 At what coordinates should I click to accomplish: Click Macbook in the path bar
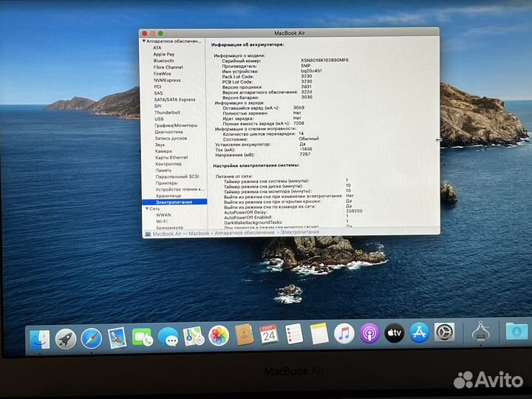click(x=199, y=233)
